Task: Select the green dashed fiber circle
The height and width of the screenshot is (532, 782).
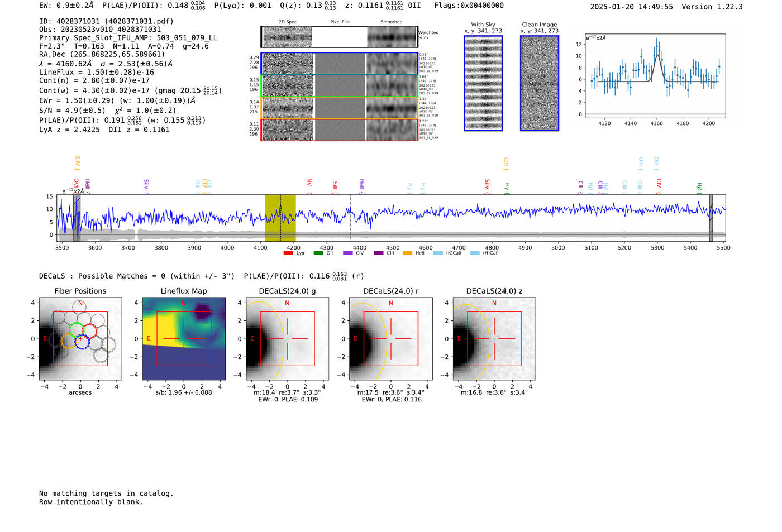Action: coord(77,329)
